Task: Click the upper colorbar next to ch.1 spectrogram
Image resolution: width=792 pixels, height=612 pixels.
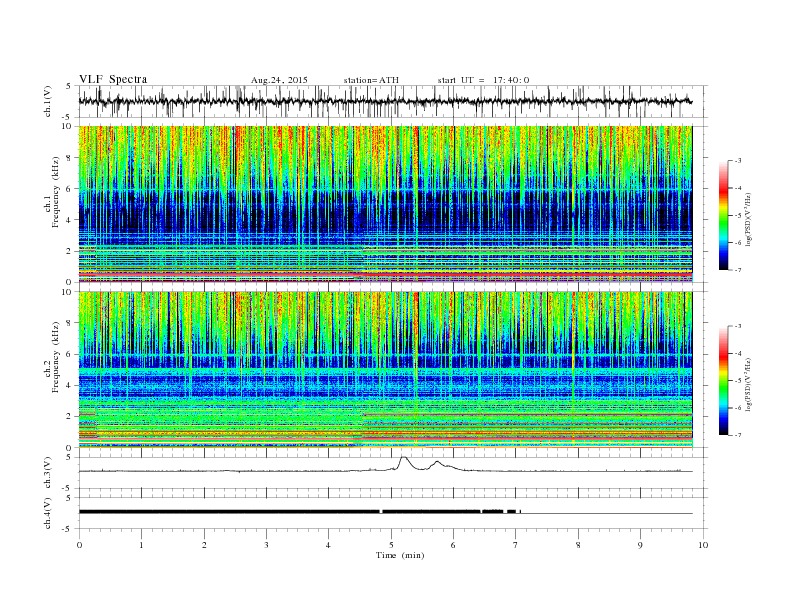Action: click(724, 216)
